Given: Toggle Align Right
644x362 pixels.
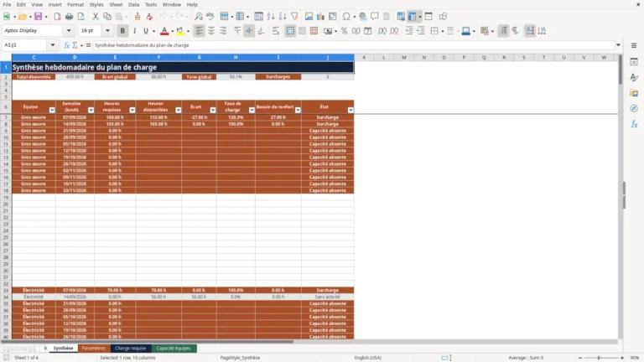Looking at the screenshot, I should [x=223, y=31].
